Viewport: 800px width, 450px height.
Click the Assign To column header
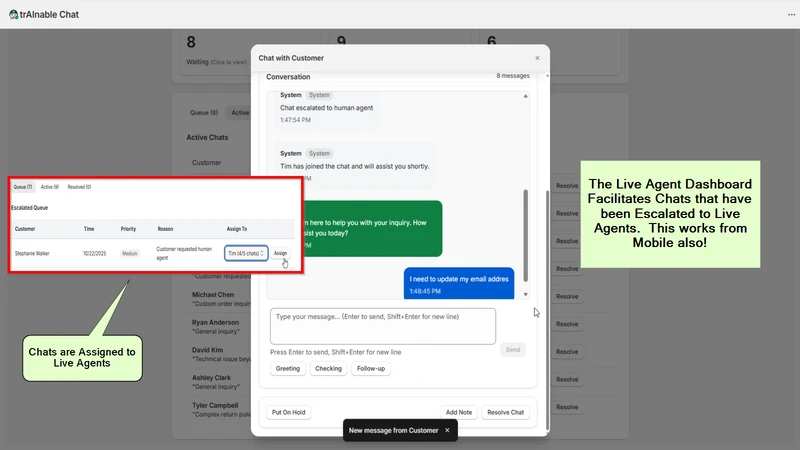[x=237, y=229]
